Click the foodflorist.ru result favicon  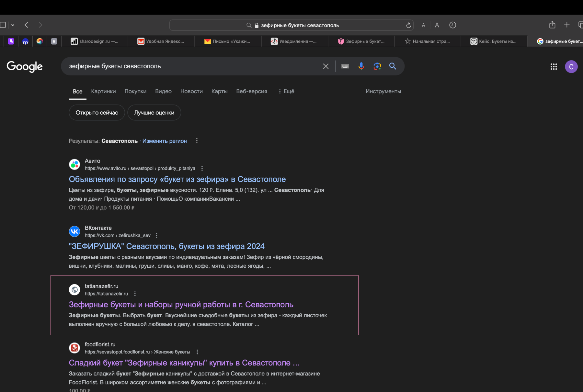[74, 348]
